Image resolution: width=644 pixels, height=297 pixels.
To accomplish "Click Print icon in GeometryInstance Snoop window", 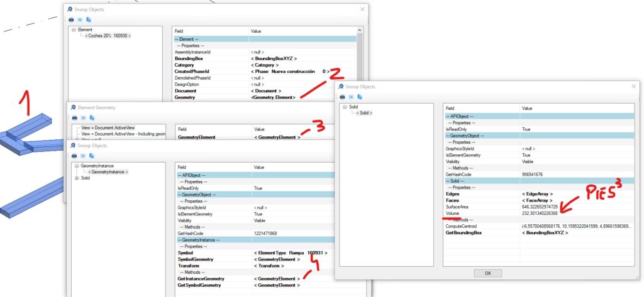I will 75,156.
